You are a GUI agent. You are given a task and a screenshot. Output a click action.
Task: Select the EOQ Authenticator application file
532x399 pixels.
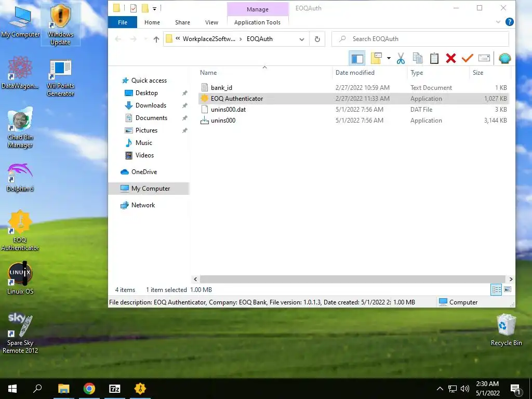pyautogui.click(x=353, y=98)
